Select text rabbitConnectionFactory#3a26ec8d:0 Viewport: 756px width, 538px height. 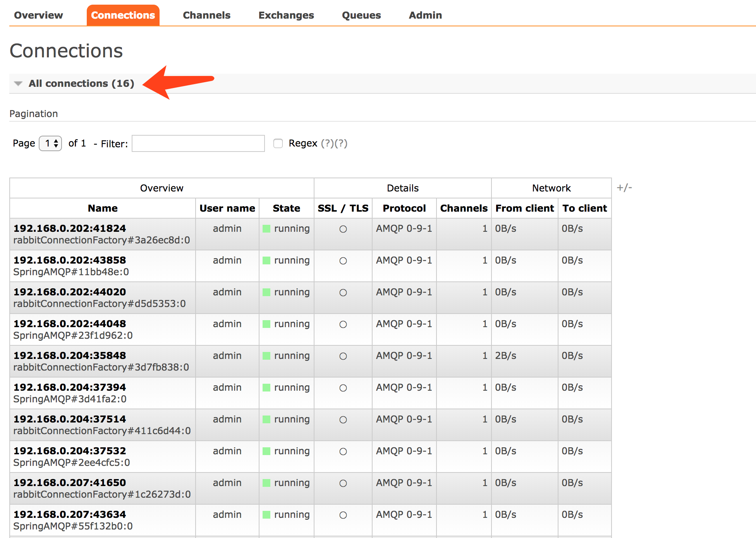click(102, 240)
